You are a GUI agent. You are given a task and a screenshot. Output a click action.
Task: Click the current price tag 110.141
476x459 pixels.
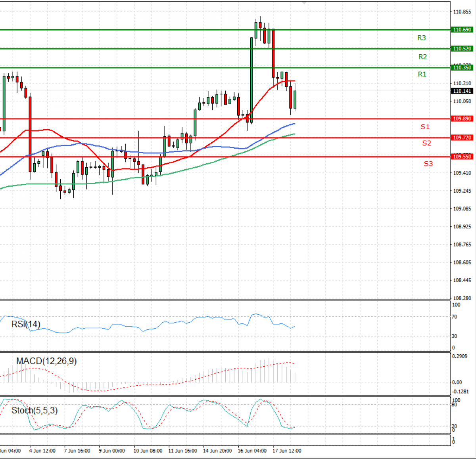462,91
